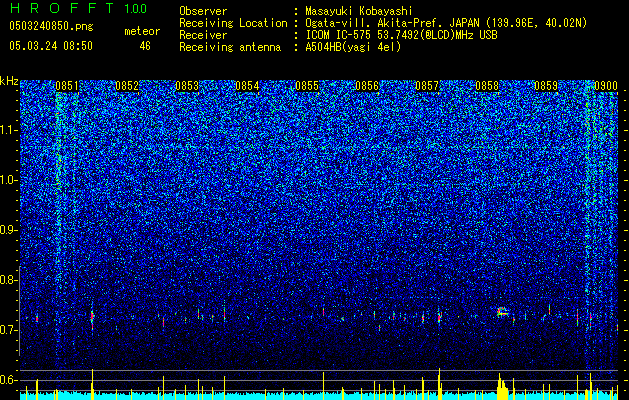Click the 0.9 kHz axis label
Screen dimensions: 629x400
click(8, 230)
